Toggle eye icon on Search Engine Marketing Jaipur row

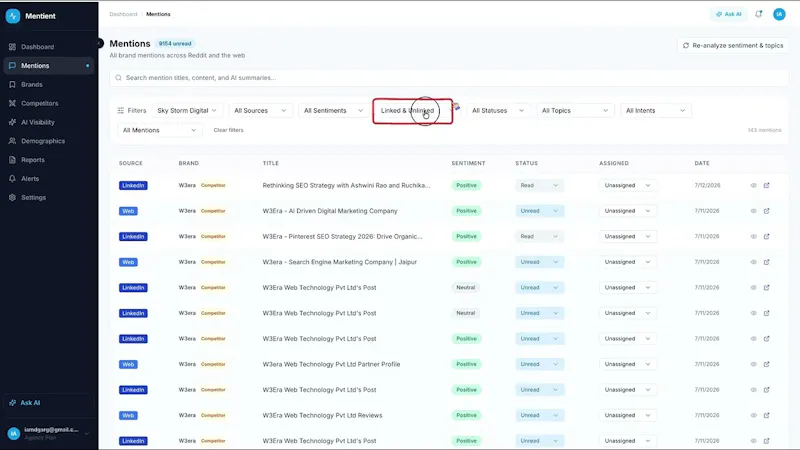(753, 262)
